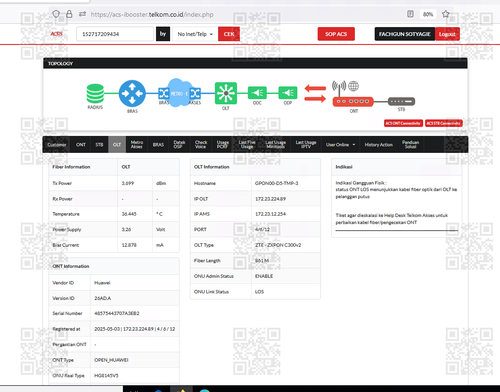Click Power Supply value 3.26

point(126,229)
